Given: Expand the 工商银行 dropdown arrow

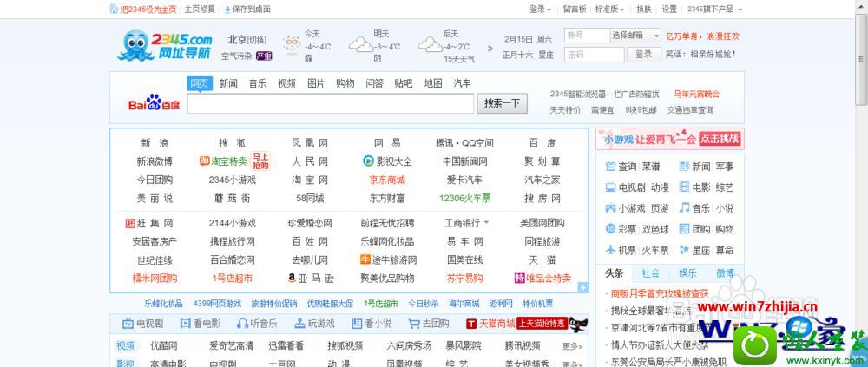Looking at the screenshot, I should pos(487,223).
